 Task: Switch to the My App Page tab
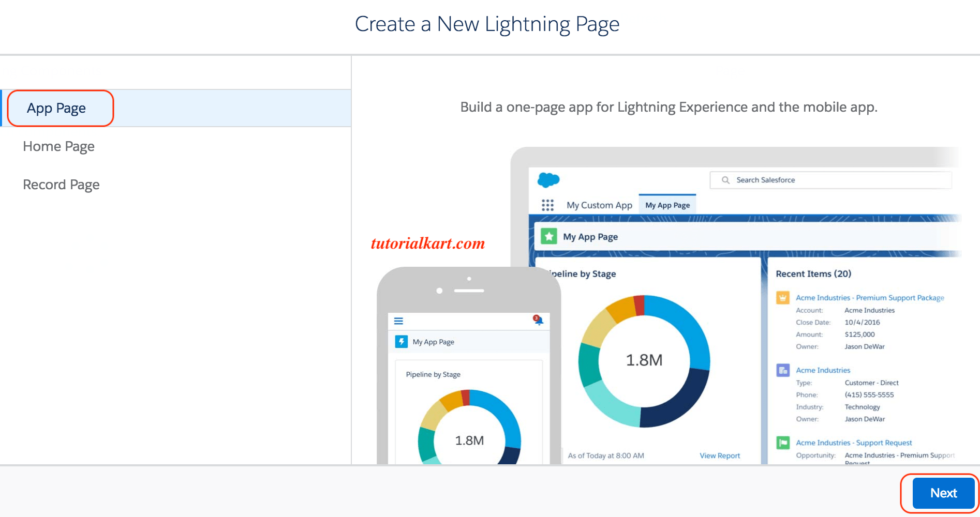click(667, 205)
